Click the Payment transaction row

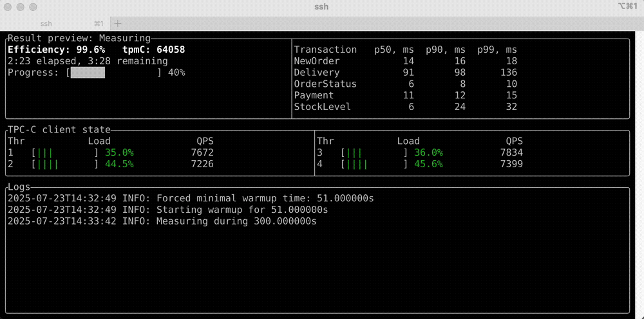[x=405, y=95]
